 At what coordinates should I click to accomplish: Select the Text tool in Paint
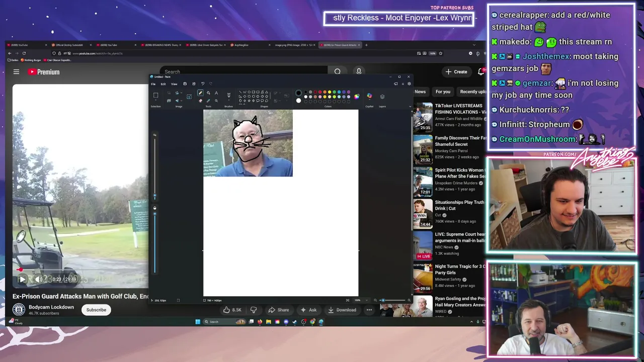pos(216,93)
